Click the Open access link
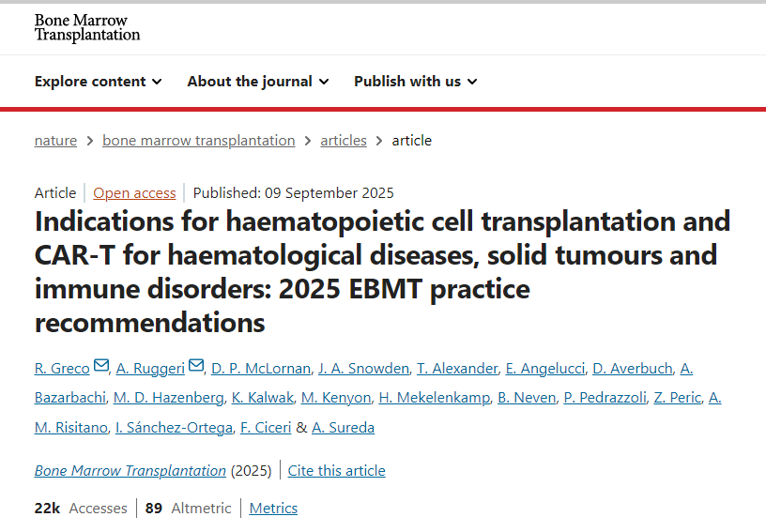 [134, 193]
